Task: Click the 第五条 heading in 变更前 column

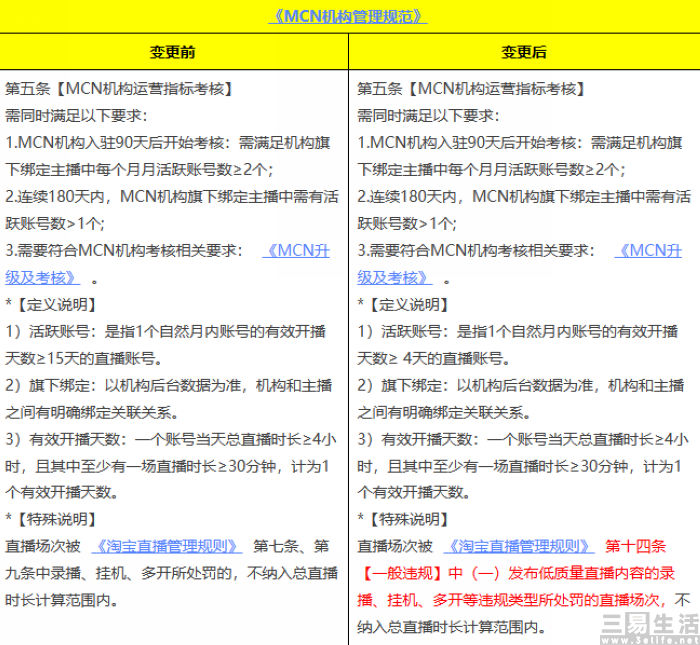Action: point(120,88)
